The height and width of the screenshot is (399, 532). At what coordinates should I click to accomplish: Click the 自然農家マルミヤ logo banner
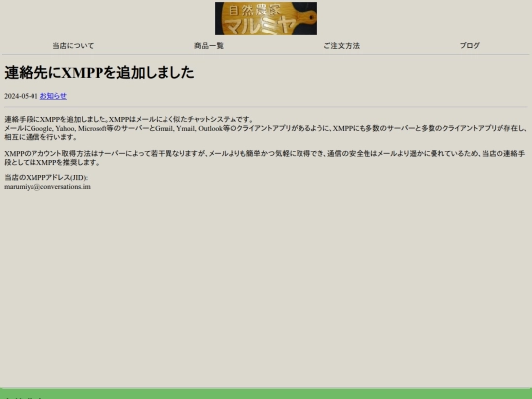coord(266,19)
